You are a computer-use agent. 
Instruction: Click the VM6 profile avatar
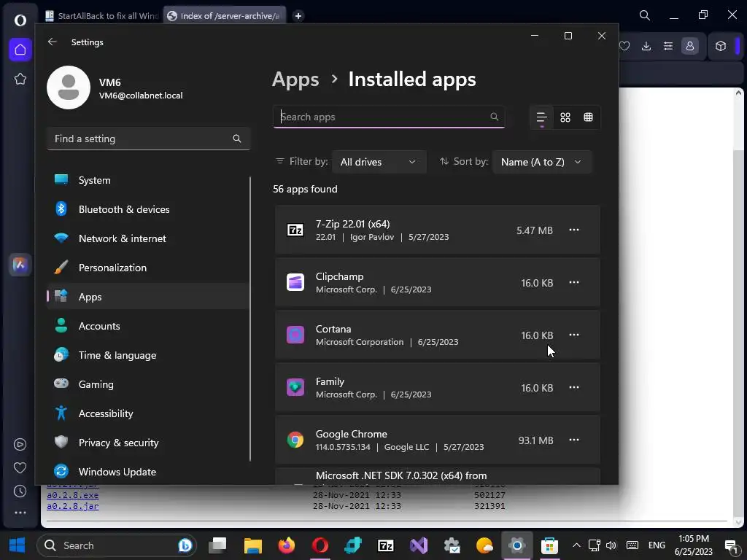tap(69, 87)
